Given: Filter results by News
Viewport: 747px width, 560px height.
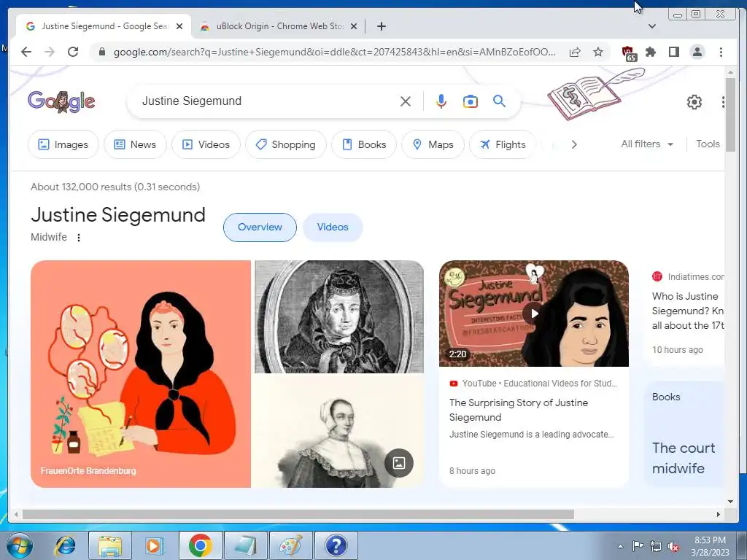Looking at the screenshot, I should pyautogui.click(x=135, y=144).
